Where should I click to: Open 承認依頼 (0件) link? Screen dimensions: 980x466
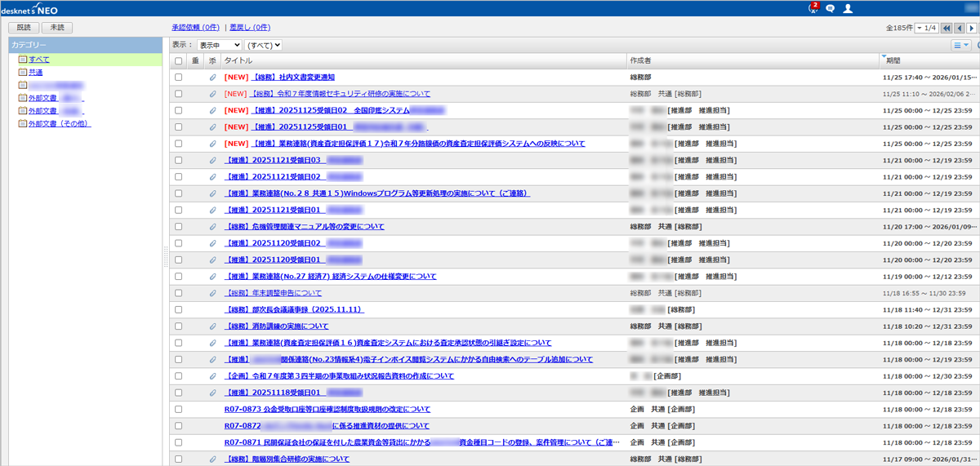[x=196, y=28]
